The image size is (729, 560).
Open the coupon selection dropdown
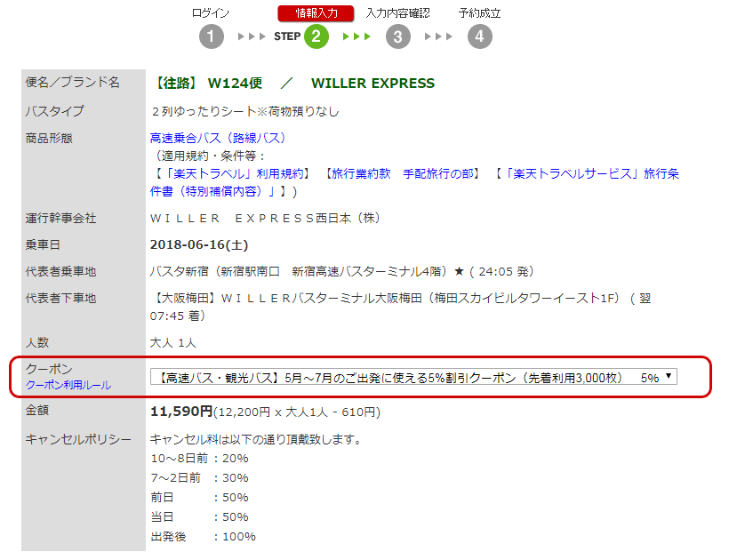[413, 377]
